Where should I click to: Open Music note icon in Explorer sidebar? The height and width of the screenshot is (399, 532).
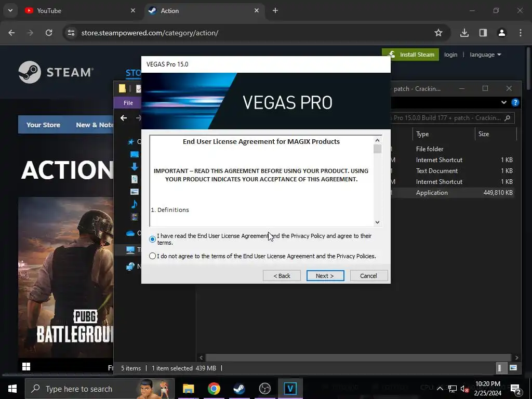[x=135, y=204]
